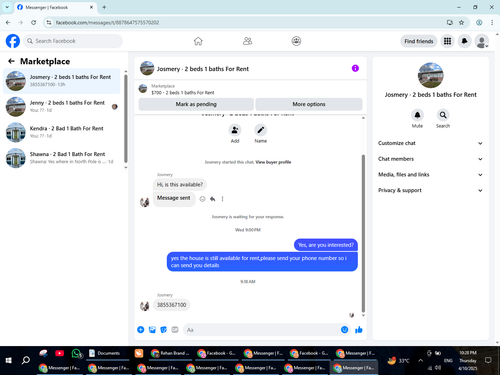Screen dimensions: 500x375
Task: Open the taskbar notification center icon
Action: [488, 360]
